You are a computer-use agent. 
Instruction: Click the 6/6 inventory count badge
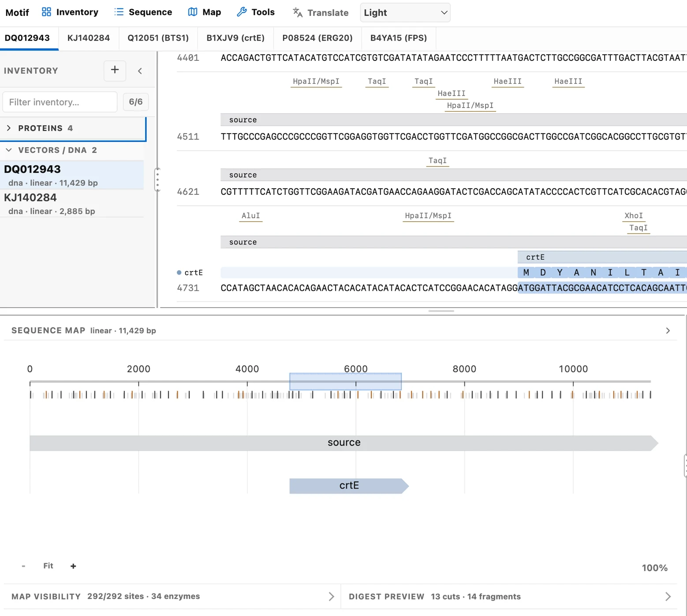[x=135, y=102]
